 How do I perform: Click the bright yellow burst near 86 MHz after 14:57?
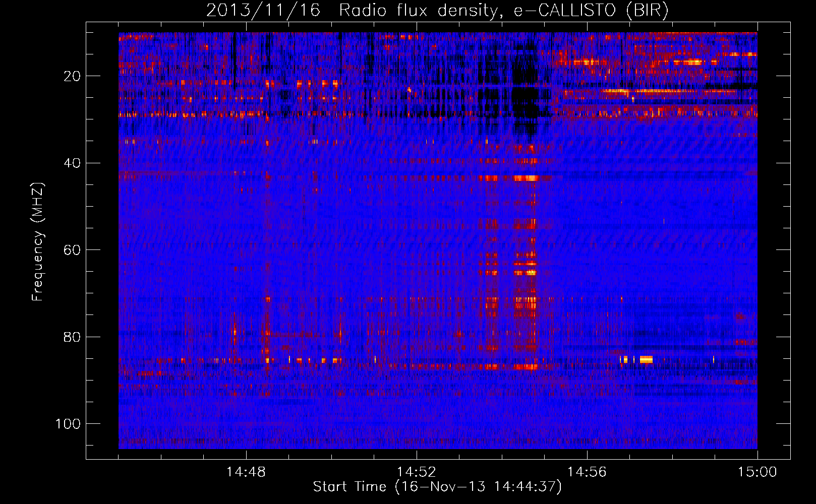click(646, 359)
